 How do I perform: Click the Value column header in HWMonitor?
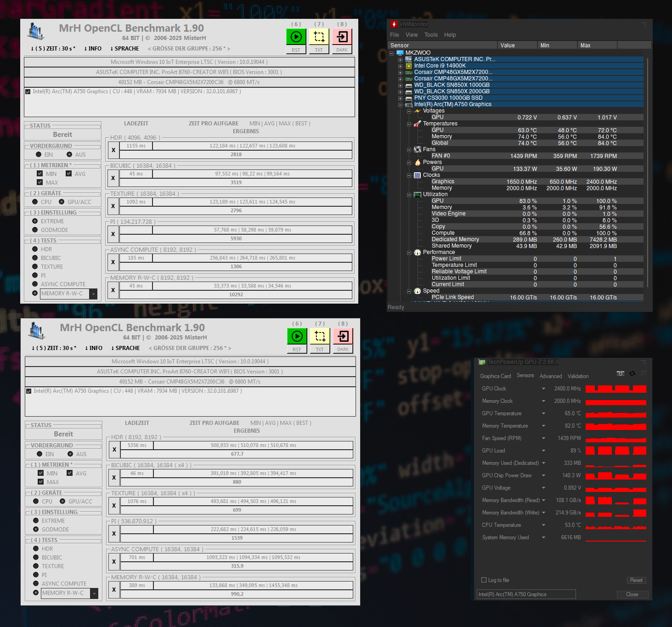[x=517, y=45]
